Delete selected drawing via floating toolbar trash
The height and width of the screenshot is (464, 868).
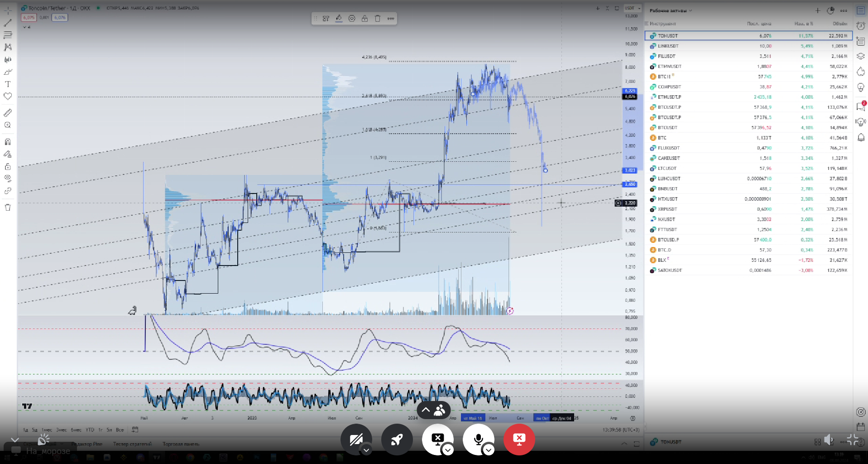(378, 19)
